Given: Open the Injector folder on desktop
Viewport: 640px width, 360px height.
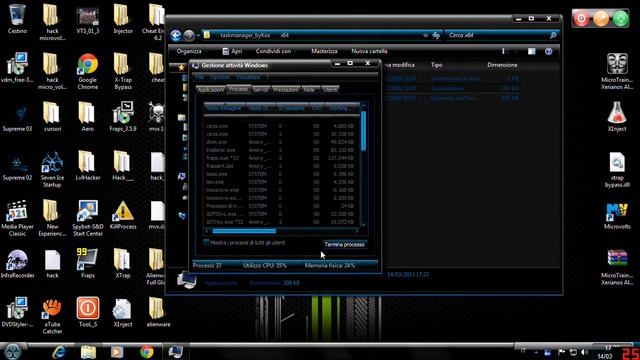Looking at the screenshot, I should tap(123, 19).
